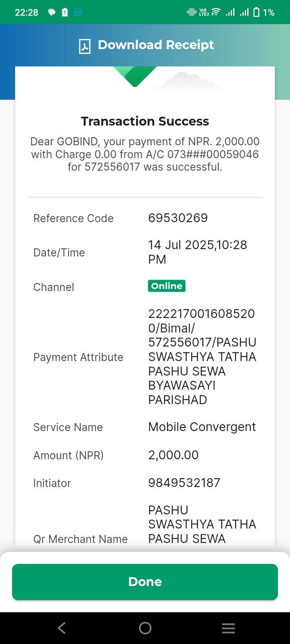Tap the Transaction Success heading
Image resolution: width=290 pixels, height=644 pixels.
[145, 121]
